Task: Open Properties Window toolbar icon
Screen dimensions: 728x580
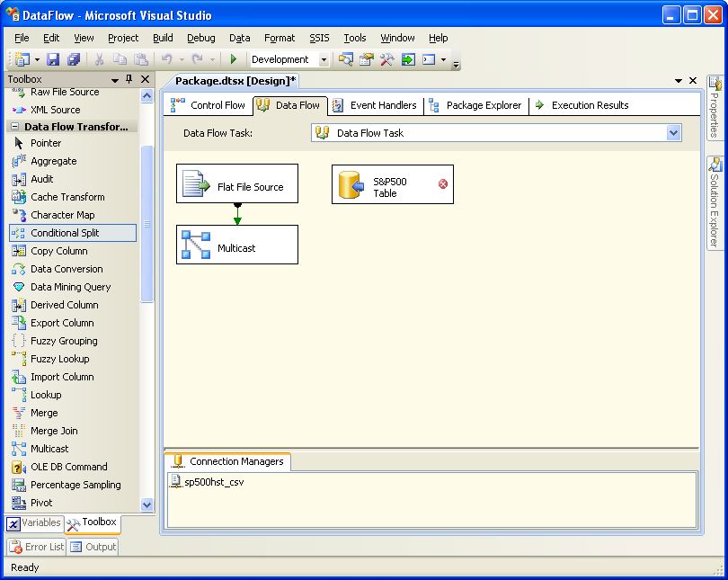Action: pos(367,59)
